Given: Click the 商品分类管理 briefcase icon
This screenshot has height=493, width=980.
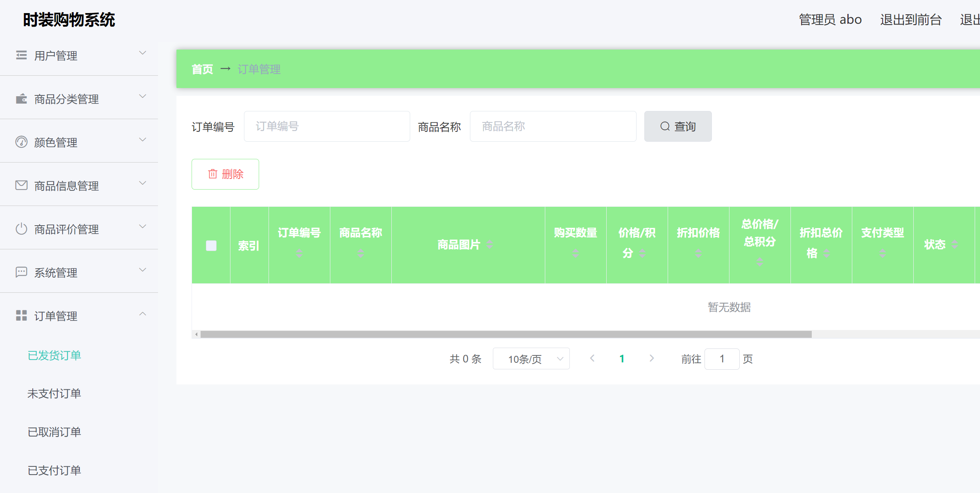Looking at the screenshot, I should (21, 98).
